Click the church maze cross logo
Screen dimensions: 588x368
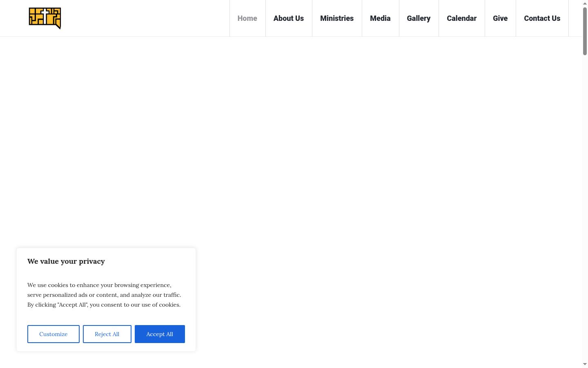point(45,18)
